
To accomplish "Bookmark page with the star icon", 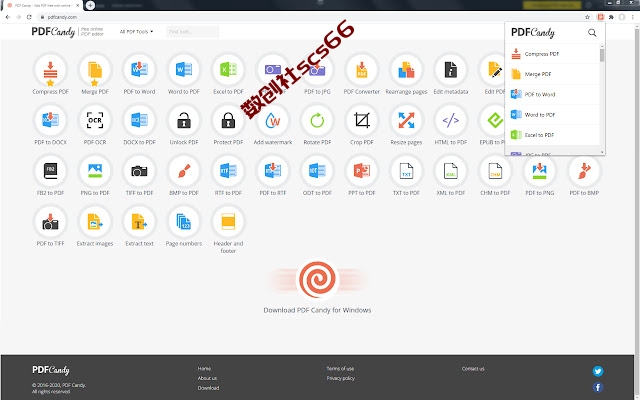I will tap(587, 17).
